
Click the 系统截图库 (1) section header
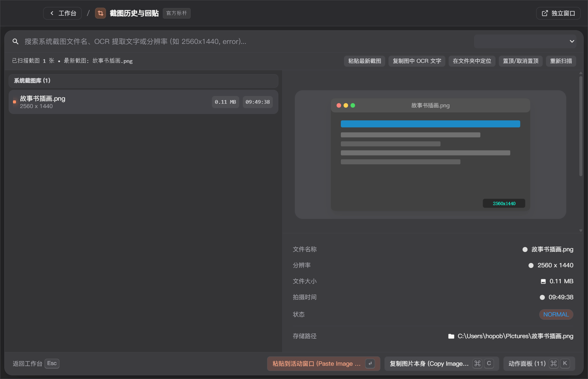(144, 81)
